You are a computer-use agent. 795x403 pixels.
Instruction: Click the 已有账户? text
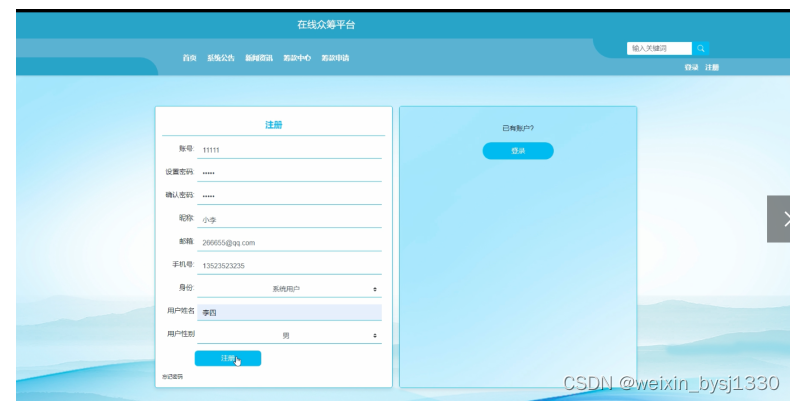(x=518, y=128)
